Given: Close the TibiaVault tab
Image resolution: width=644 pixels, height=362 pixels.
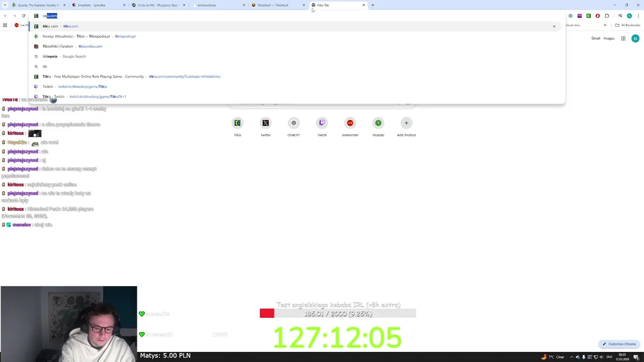Looking at the screenshot, I should click(304, 5).
